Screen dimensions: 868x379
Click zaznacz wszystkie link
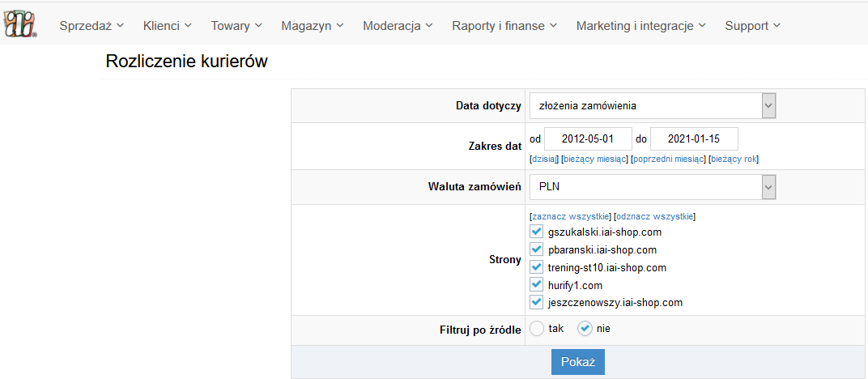(x=570, y=216)
